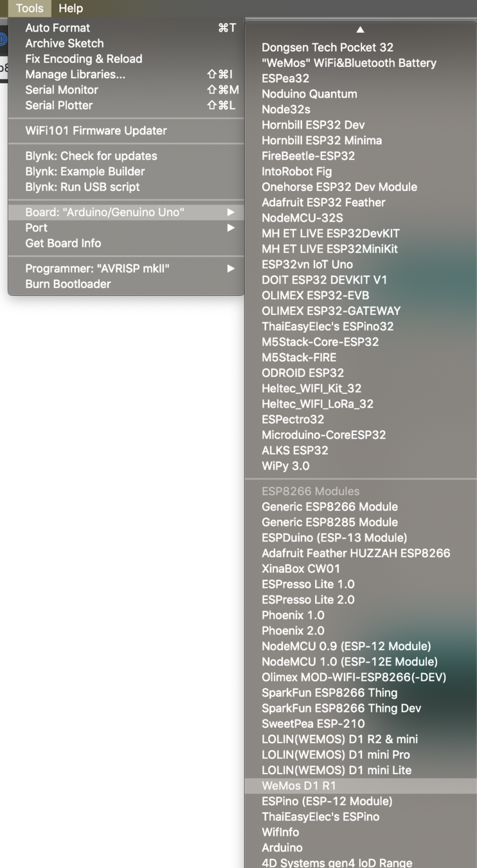Choose Hornbill ESP32 Dev

[x=361, y=124]
